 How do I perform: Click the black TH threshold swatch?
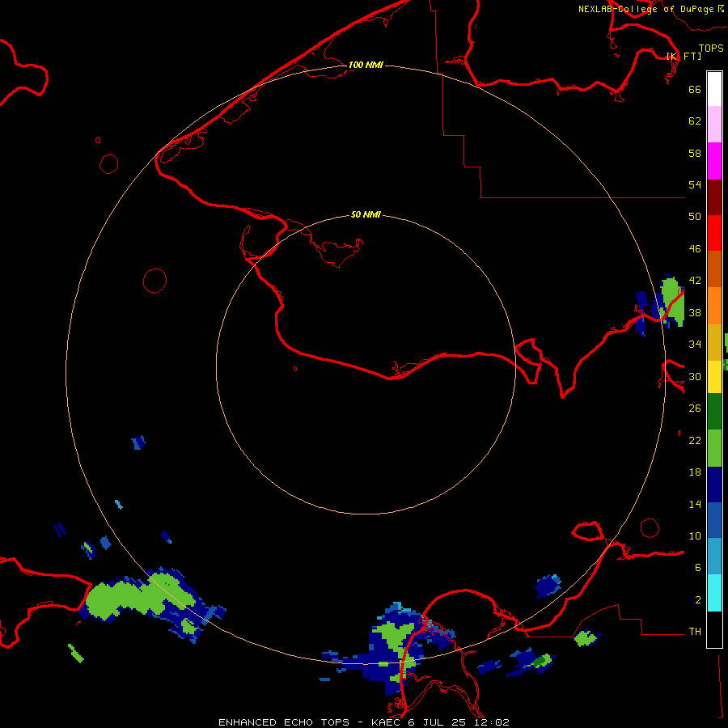coord(714,629)
